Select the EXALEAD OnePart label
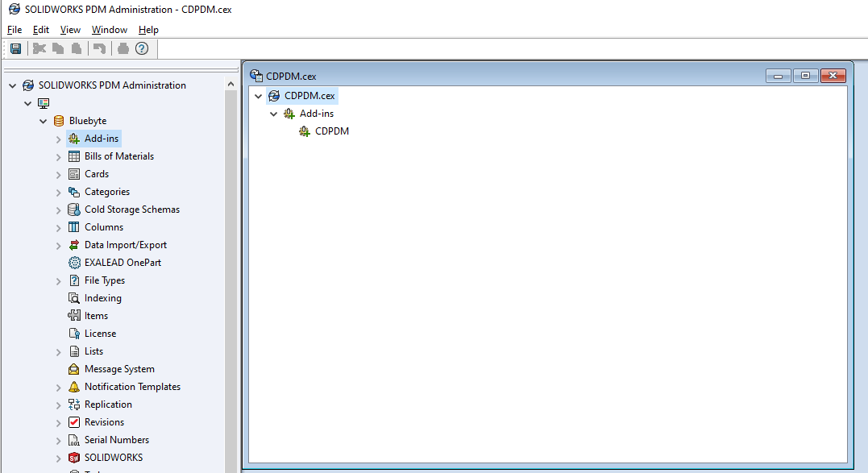This screenshot has height=473, width=868. (x=123, y=262)
